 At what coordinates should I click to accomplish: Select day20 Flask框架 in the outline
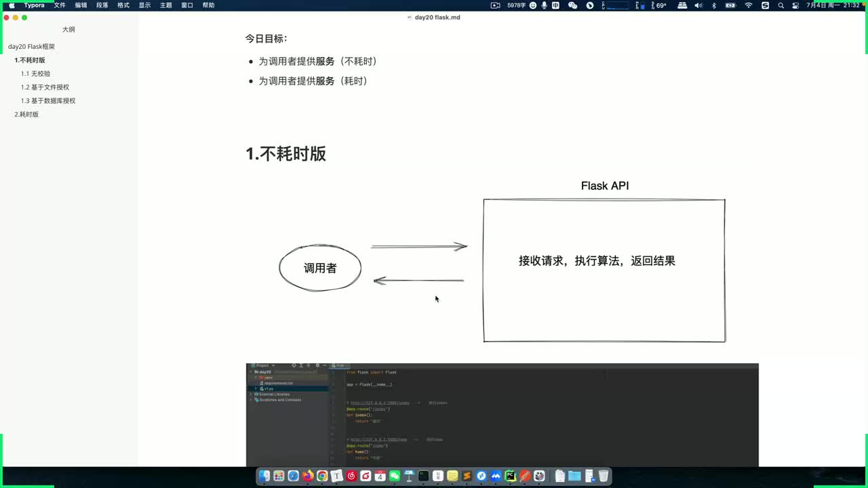coord(31,47)
